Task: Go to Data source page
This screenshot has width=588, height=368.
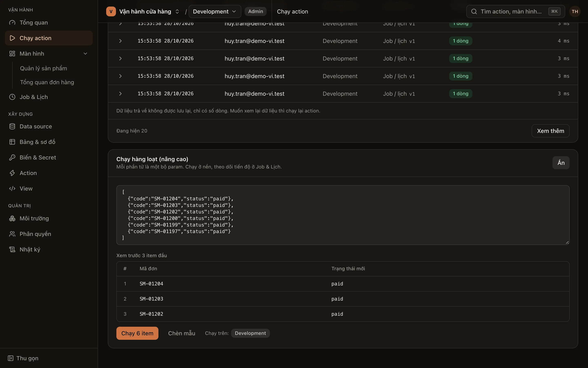Action: pos(49,127)
